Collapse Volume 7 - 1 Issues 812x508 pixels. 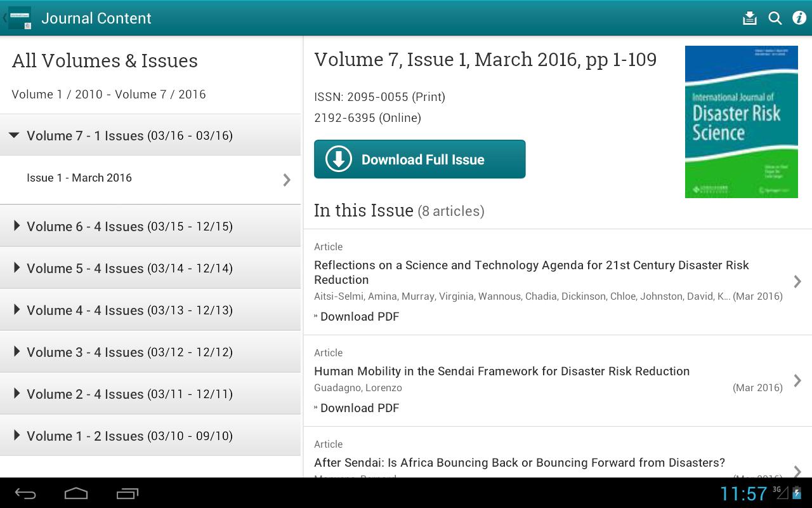(150, 135)
